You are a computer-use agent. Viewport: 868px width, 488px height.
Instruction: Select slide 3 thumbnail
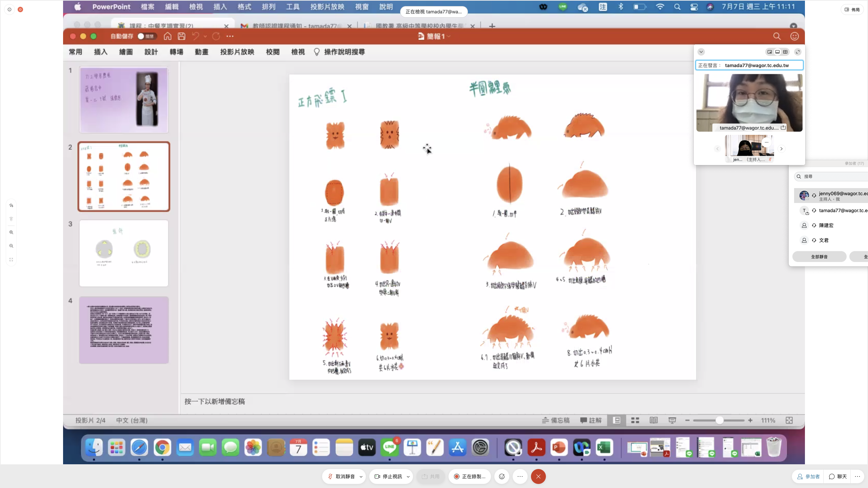pyautogui.click(x=124, y=253)
